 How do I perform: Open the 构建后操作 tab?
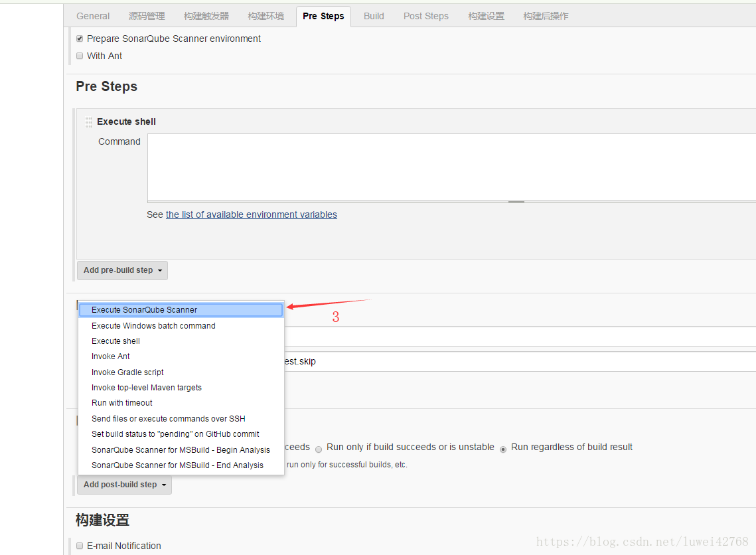click(546, 16)
